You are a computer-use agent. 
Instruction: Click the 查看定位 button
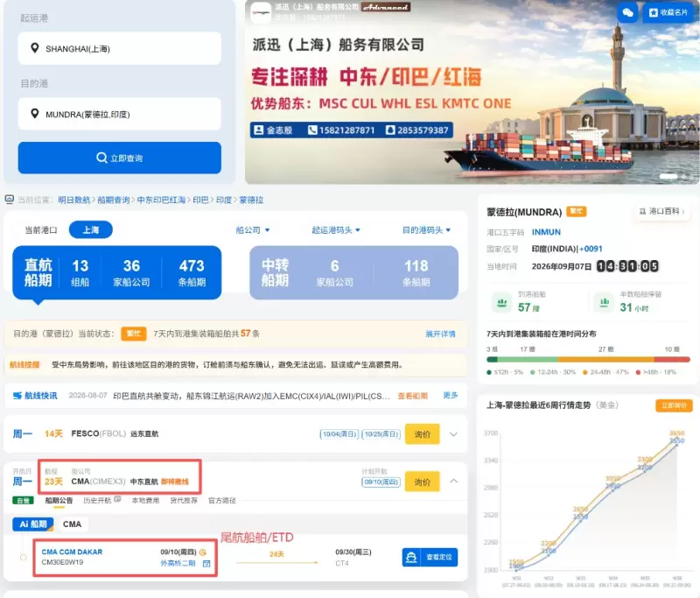[430, 558]
